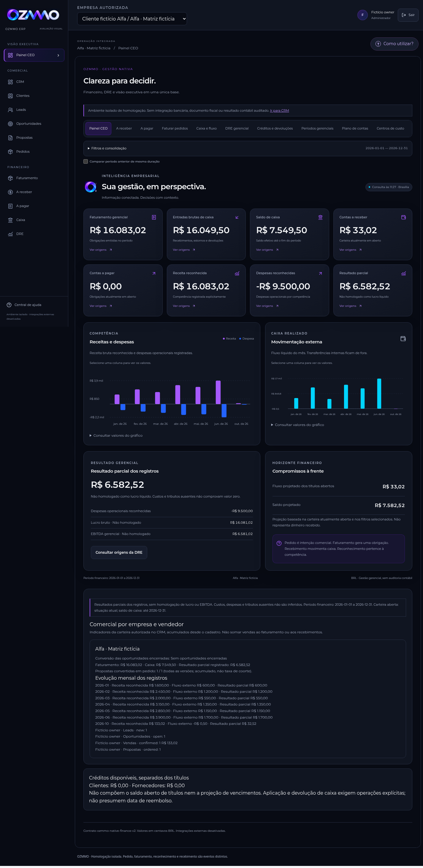Follow the Ir para CRM link

tap(280, 111)
